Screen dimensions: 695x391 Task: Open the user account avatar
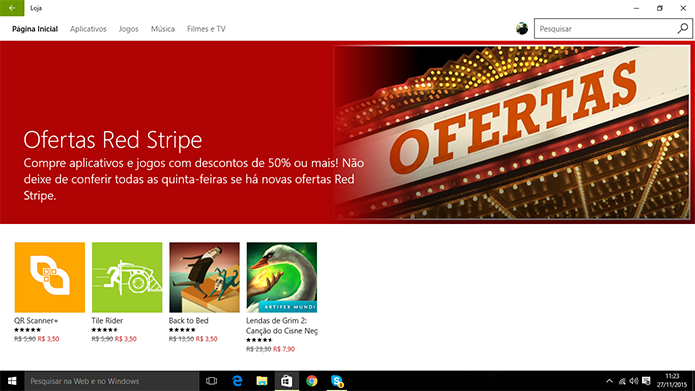coord(522,29)
